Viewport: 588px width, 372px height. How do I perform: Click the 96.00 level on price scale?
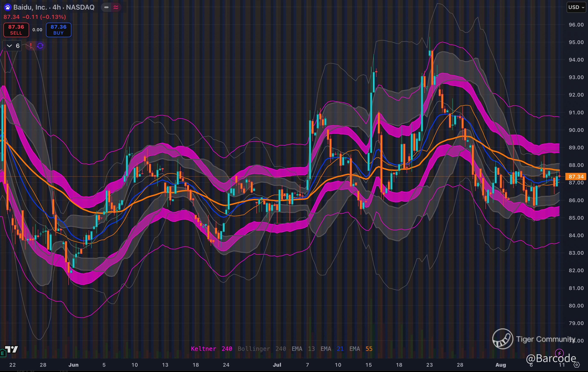pos(576,25)
